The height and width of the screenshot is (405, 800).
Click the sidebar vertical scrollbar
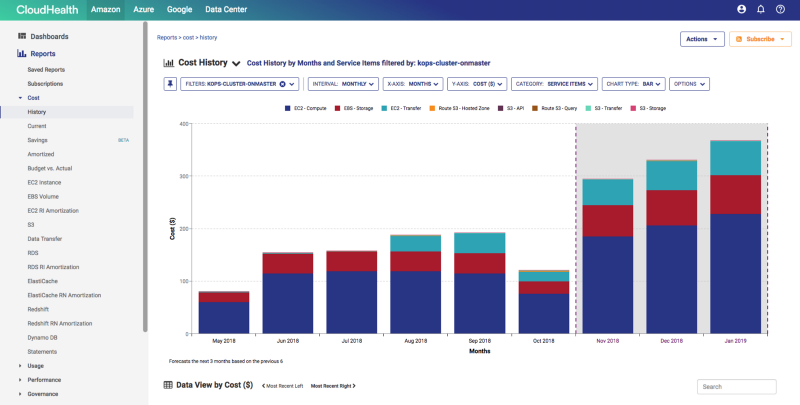coord(145,177)
